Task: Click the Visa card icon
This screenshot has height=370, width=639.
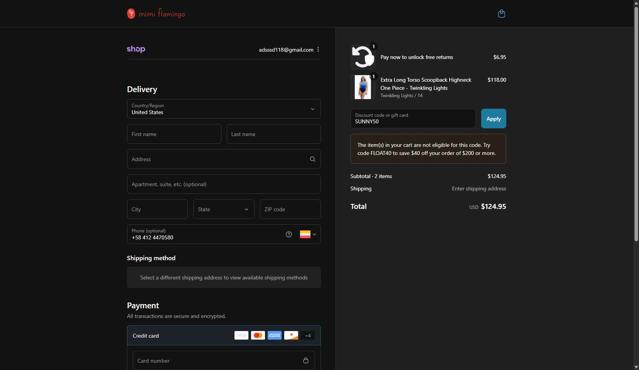Action: (x=241, y=335)
